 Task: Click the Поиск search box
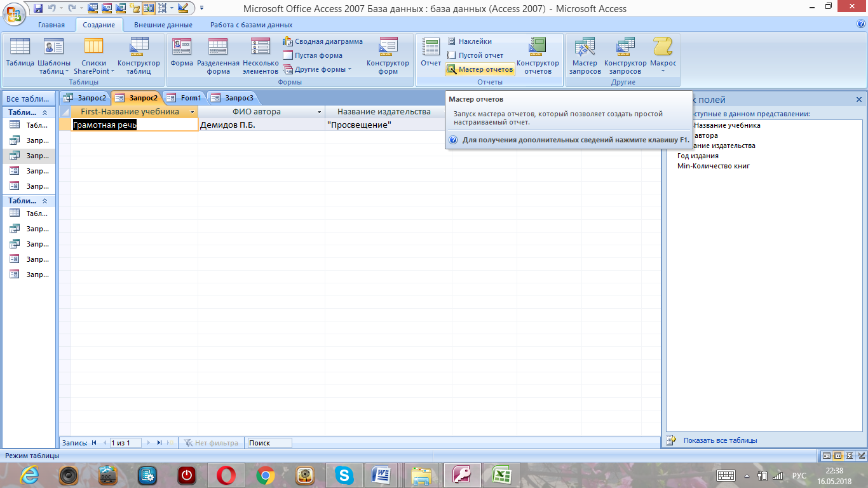click(269, 443)
